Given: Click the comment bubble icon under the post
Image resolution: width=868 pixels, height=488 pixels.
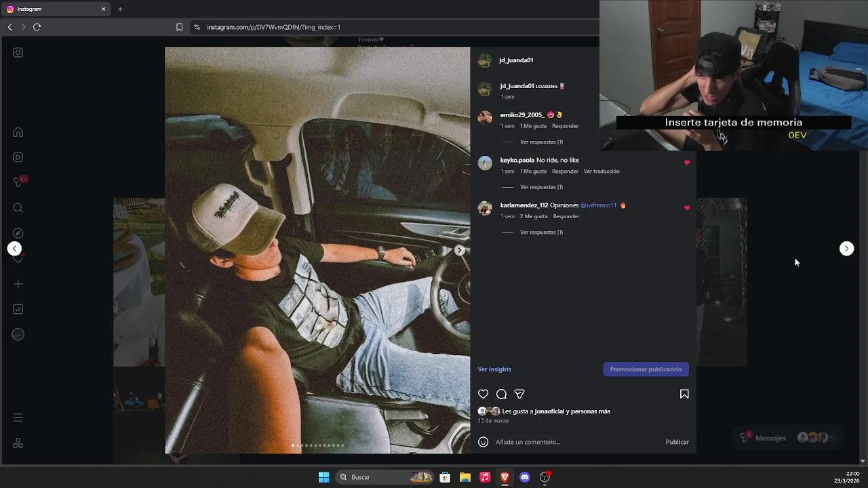Looking at the screenshot, I should coord(501,394).
